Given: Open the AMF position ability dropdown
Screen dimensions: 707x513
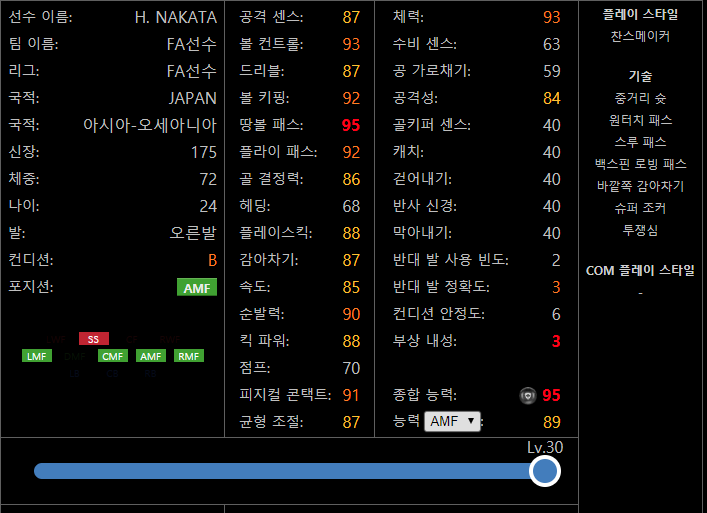Looking at the screenshot, I should (x=452, y=421).
